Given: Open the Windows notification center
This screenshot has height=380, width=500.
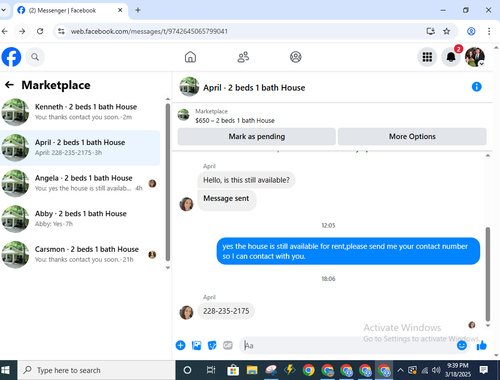Looking at the screenshot, I should coord(484,370).
